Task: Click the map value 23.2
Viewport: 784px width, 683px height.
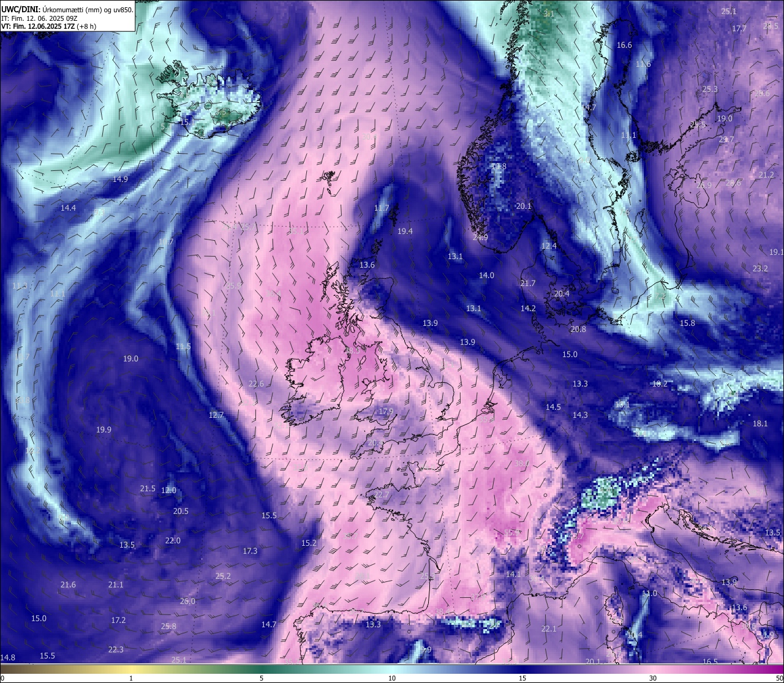Action: tap(760, 269)
